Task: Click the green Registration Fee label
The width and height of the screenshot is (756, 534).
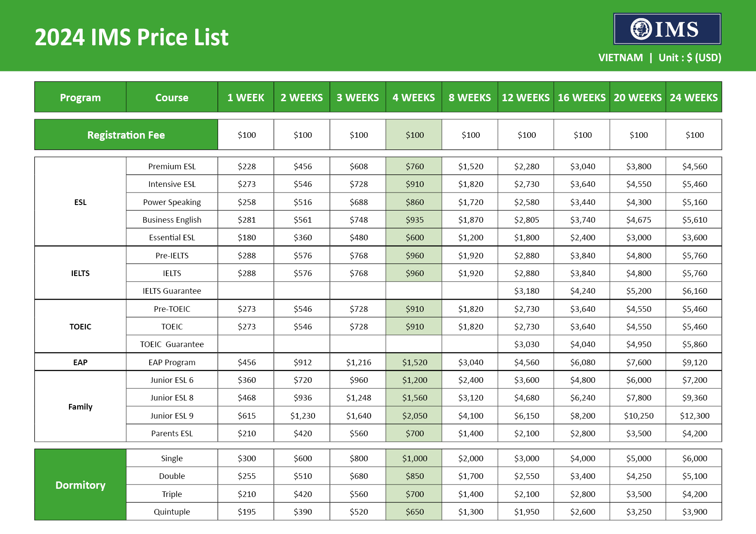Action: [126, 135]
